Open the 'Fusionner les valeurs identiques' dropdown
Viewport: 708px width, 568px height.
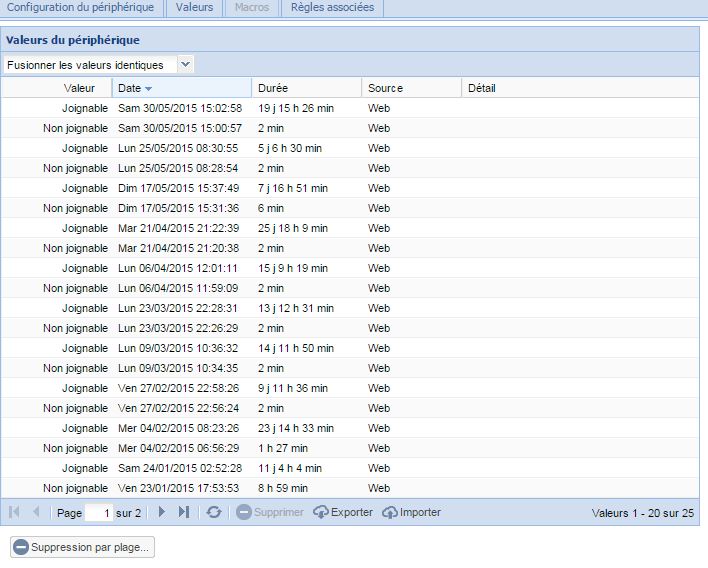(x=185, y=64)
